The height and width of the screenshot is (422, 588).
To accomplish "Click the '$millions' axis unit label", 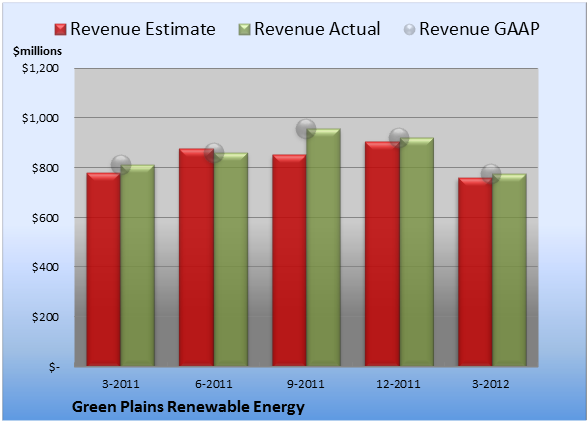I will (37, 51).
